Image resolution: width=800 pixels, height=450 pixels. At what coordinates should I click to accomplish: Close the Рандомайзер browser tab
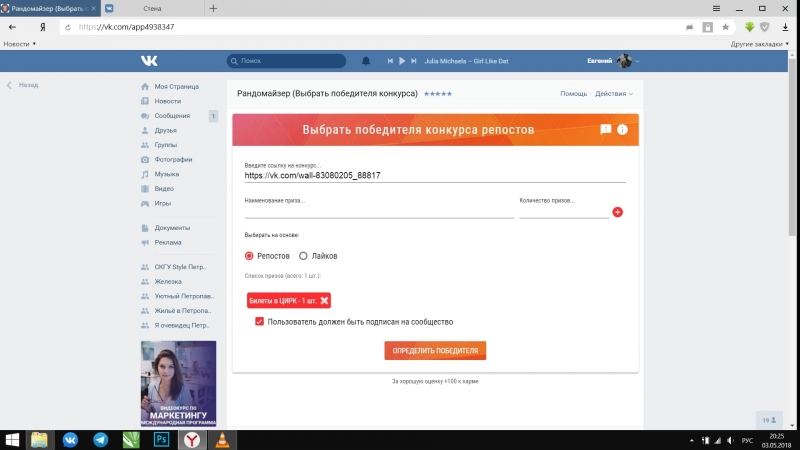(x=93, y=9)
